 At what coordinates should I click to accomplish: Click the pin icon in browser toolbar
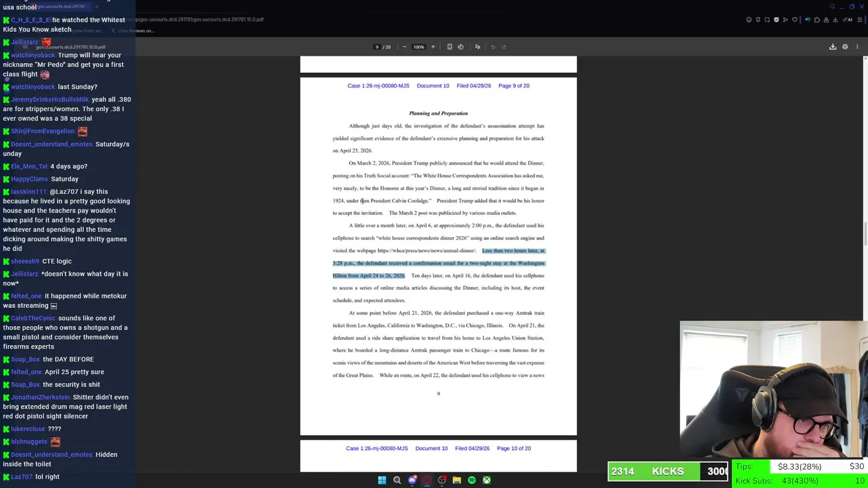tap(758, 20)
